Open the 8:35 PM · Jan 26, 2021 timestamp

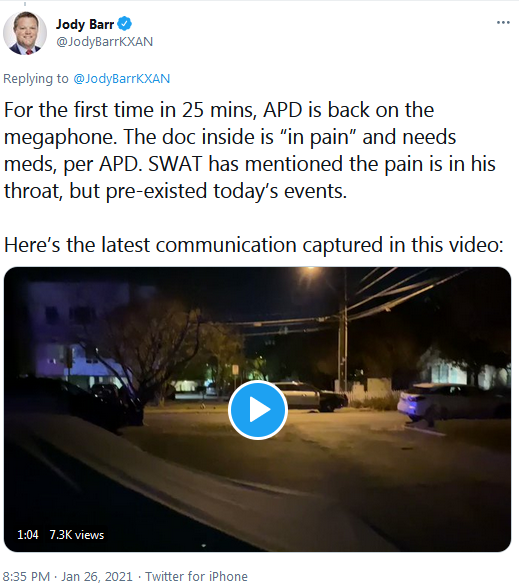[68, 576]
